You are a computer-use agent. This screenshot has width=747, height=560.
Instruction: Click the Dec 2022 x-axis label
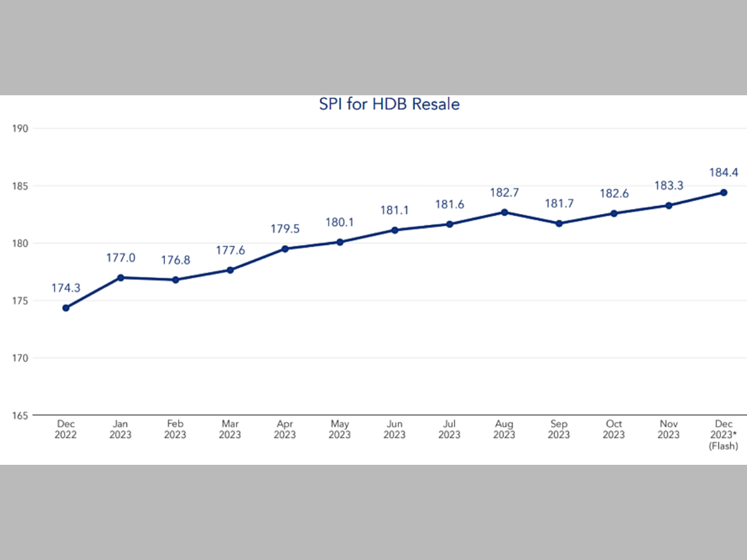coord(65,429)
